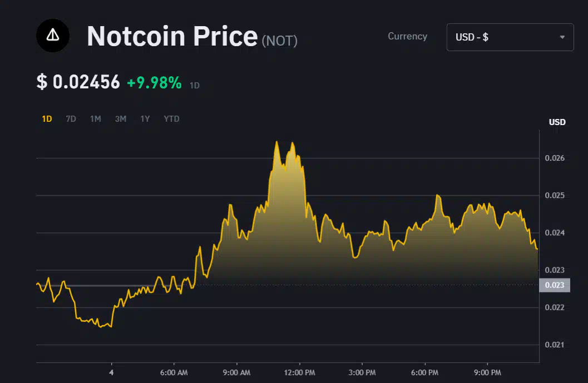This screenshot has height=383, width=588.
Task: View the YTD price chart
Action: (171, 118)
